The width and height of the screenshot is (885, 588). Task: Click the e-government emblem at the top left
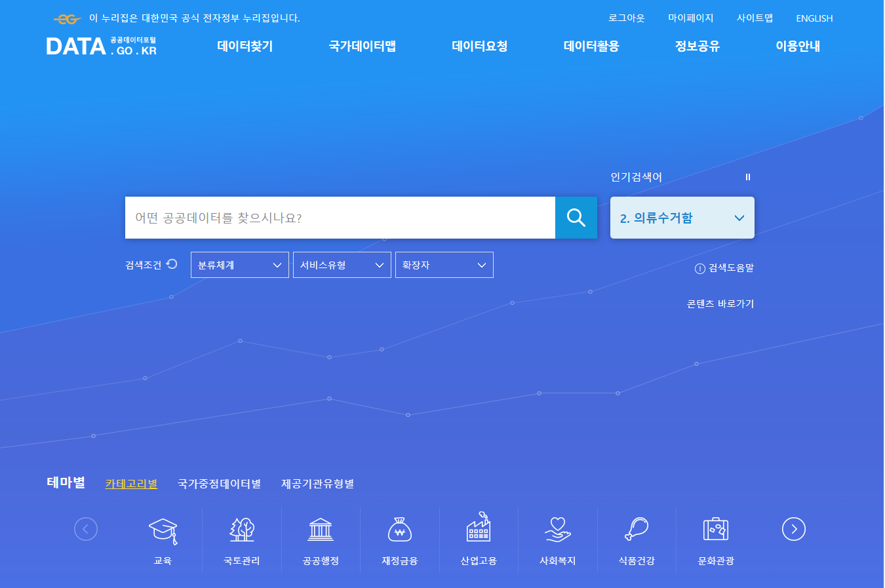point(67,19)
